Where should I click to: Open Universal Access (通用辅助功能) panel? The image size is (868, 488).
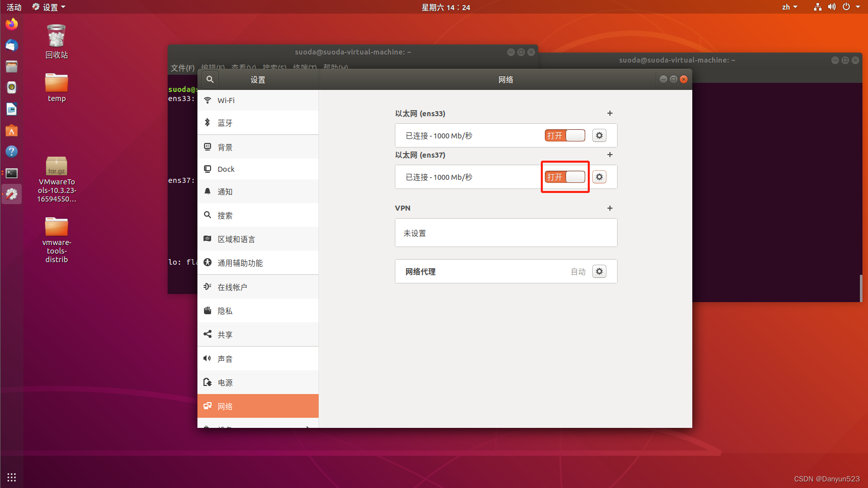258,263
